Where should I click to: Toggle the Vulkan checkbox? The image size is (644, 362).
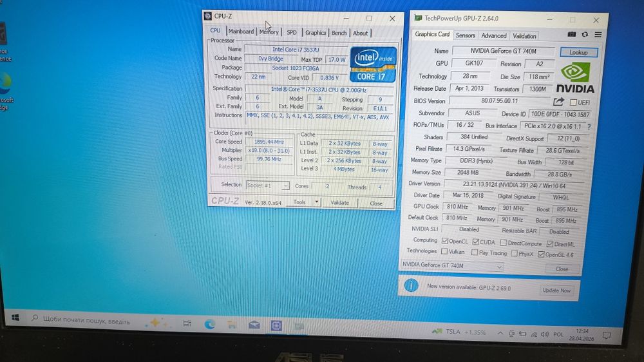tap(444, 251)
